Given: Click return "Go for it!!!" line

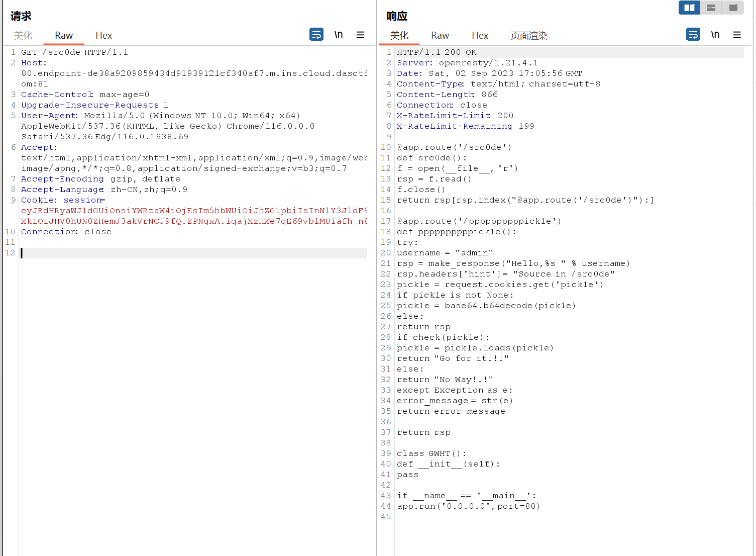Looking at the screenshot, I should (x=453, y=358).
